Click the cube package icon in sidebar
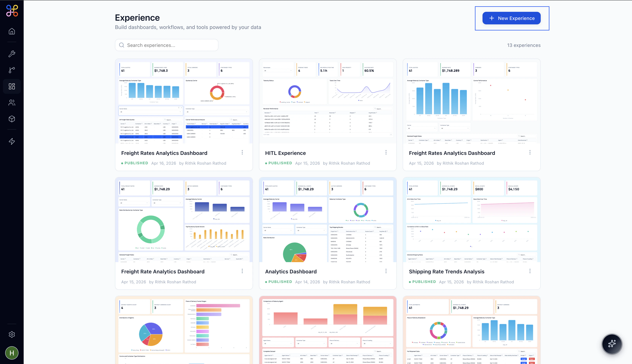 [12, 119]
